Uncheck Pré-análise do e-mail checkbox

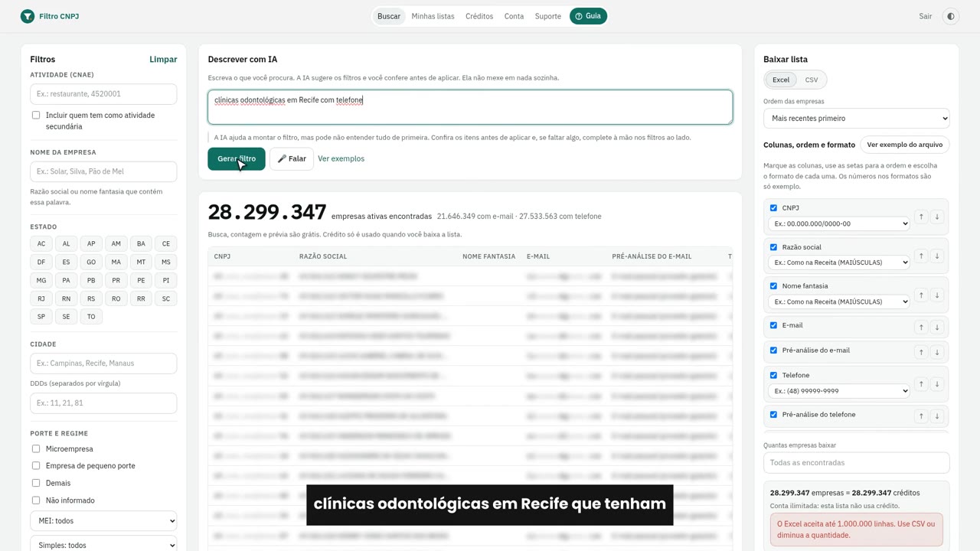pyautogui.click(x=773, y=350)
